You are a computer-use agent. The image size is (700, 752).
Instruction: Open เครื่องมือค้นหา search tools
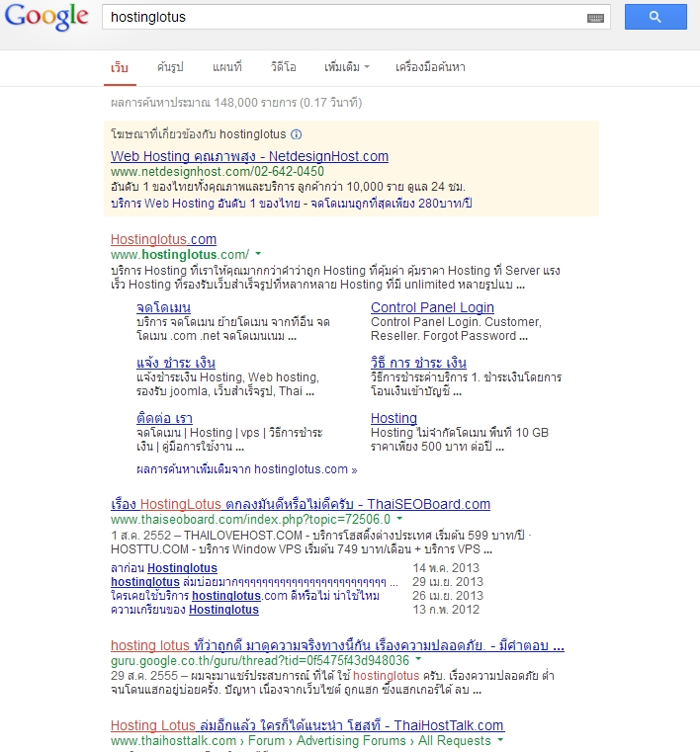tap(430, 67)
